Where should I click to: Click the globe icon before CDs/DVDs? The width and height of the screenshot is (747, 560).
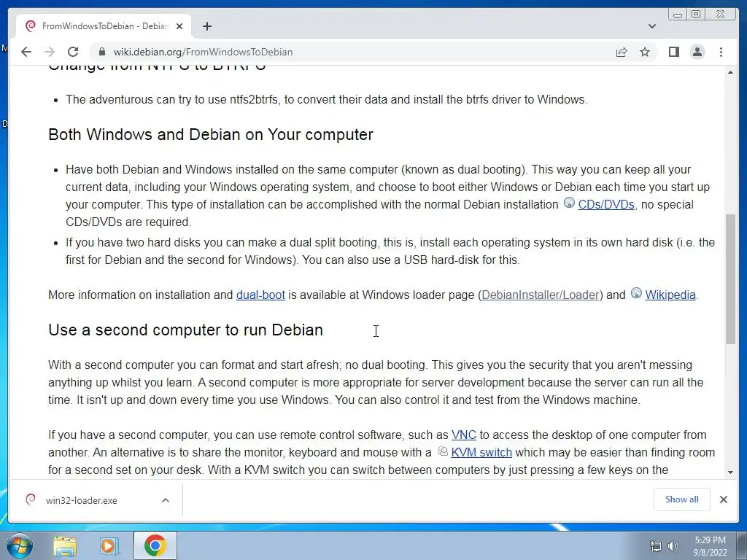pyautogui.click(x=569, y=203)
